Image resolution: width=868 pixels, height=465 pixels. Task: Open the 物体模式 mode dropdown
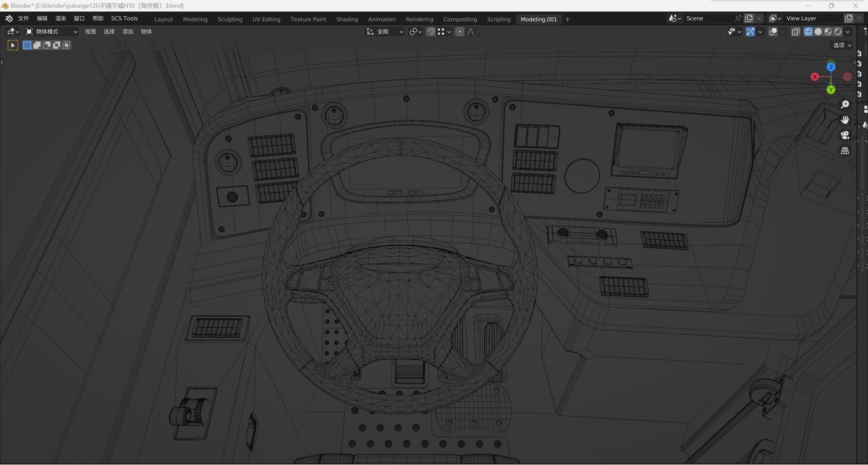tap(52, 32)
